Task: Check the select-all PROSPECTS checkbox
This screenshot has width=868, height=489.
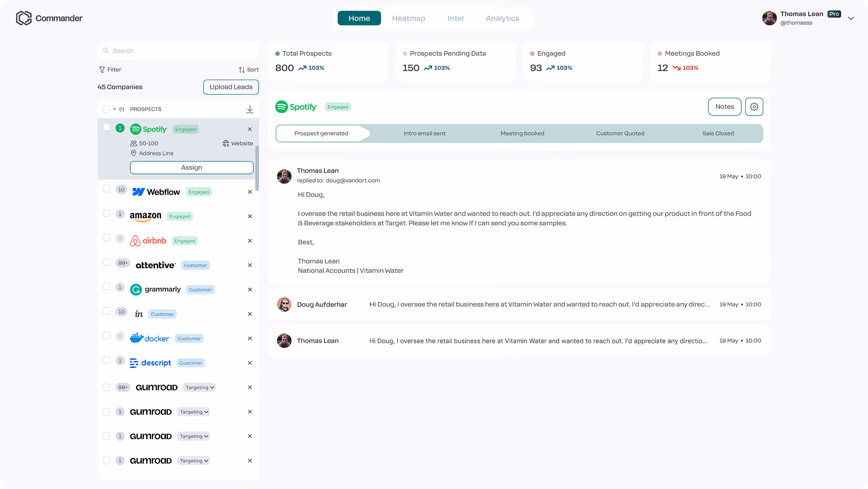Action: pyautogui.click(x=106, y=109)
